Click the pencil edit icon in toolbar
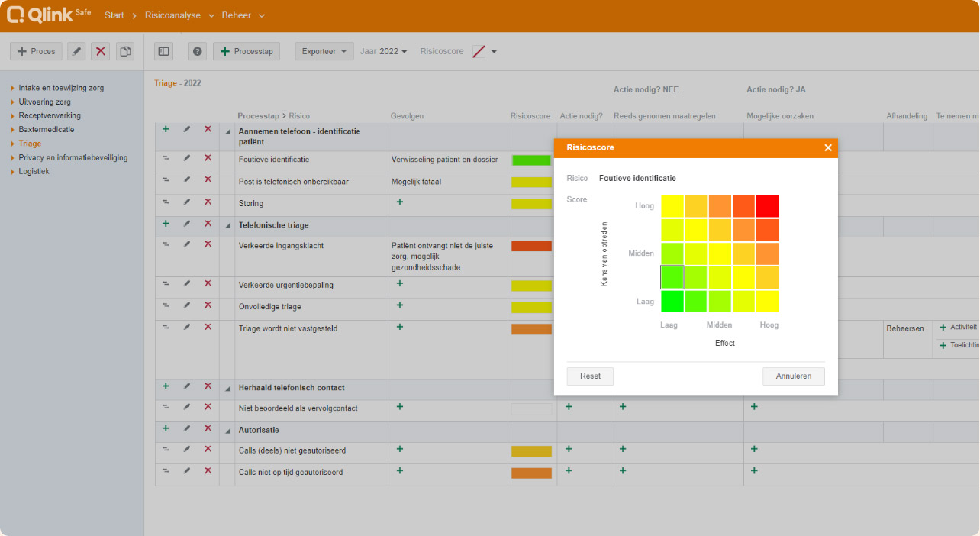The width and height of the screenshot is (980, 536). 76,51
